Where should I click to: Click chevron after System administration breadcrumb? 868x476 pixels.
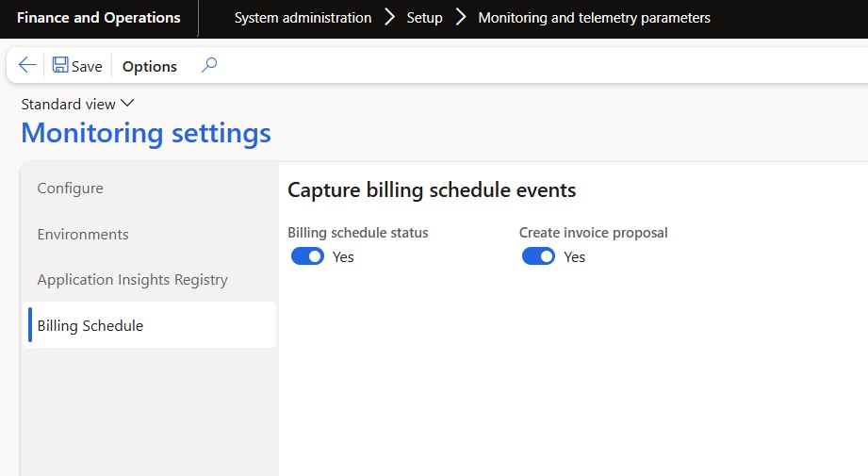pyautogui.click(x=389, y=18)
